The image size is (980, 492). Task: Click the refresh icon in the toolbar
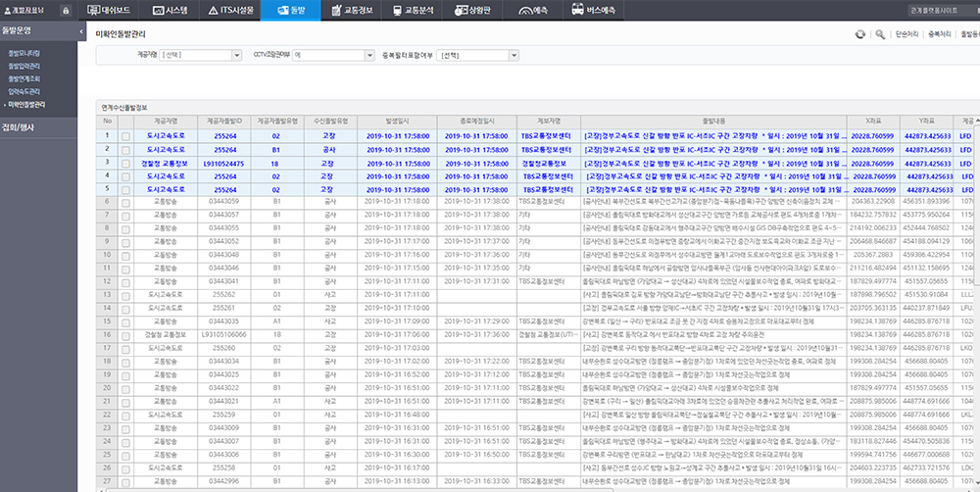coord(859,33)
